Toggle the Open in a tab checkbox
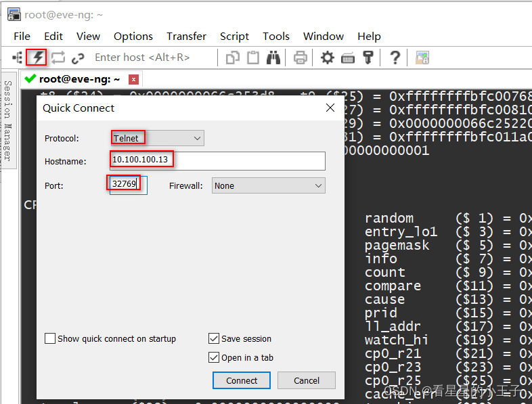 click(x=214, y=357)
